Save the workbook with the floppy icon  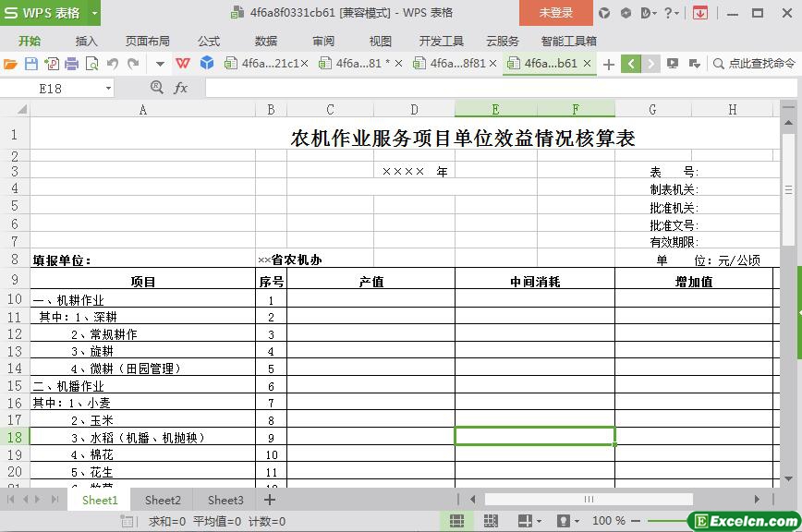pyautogui.click(x=31, y=64)
